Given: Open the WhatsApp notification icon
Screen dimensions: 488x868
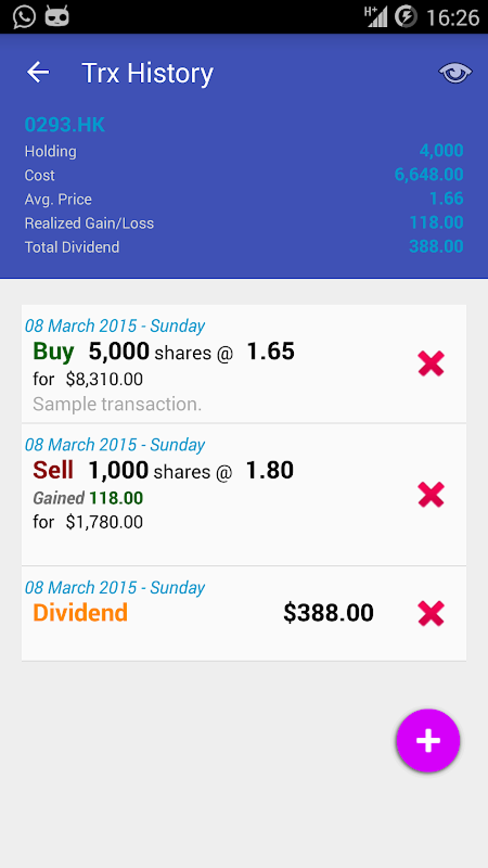Looking at the screenshot, I should click(x=24, y=17).
